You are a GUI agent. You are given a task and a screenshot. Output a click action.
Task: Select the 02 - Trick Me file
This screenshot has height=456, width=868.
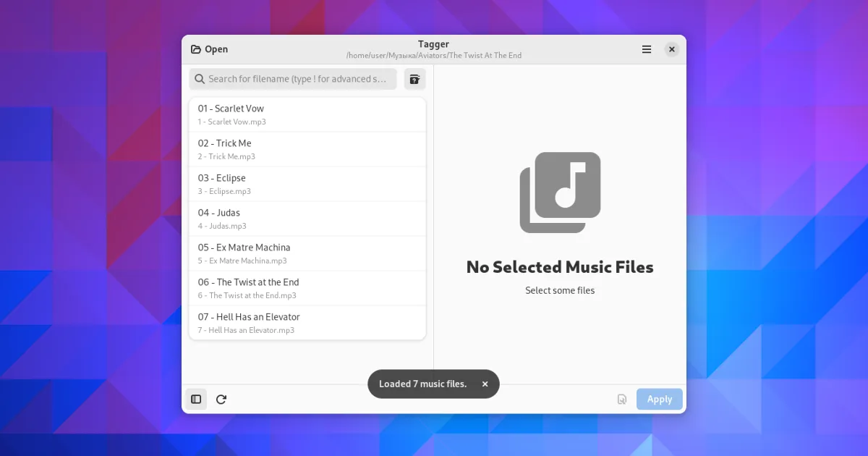coord(307,149)
